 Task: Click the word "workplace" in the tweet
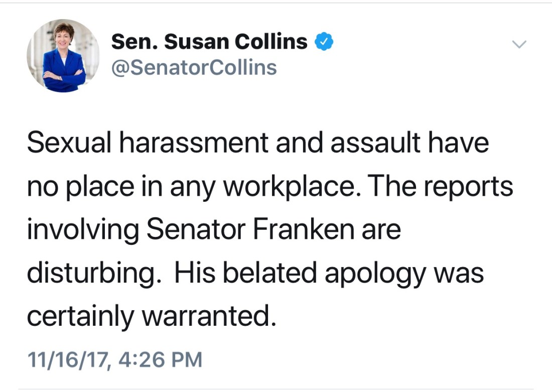pyautogui.click(x=283, y=186)
